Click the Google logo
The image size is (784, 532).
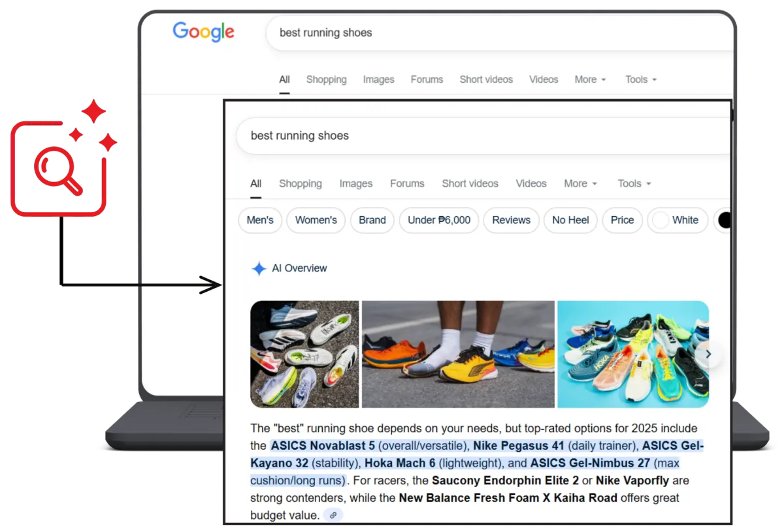203,32
